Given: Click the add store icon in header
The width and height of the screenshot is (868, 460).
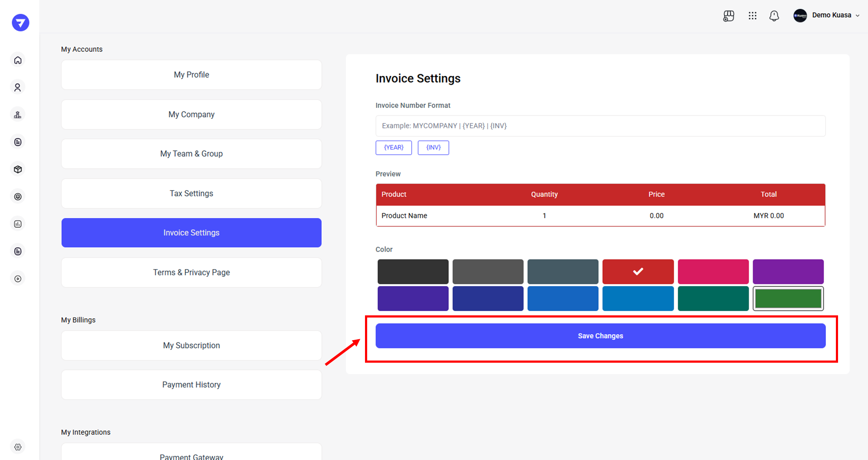Looking at the screenshot, I should (729, 16).
